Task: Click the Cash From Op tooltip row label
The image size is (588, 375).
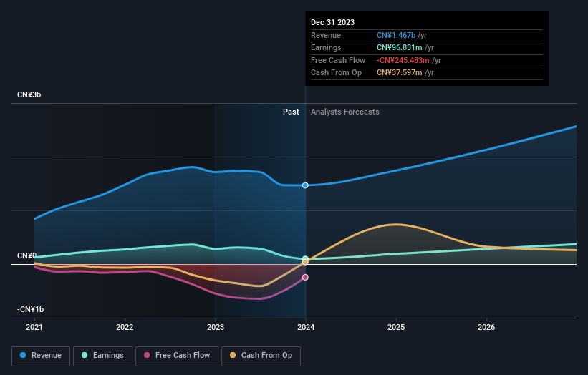Action: coord(337,73)
